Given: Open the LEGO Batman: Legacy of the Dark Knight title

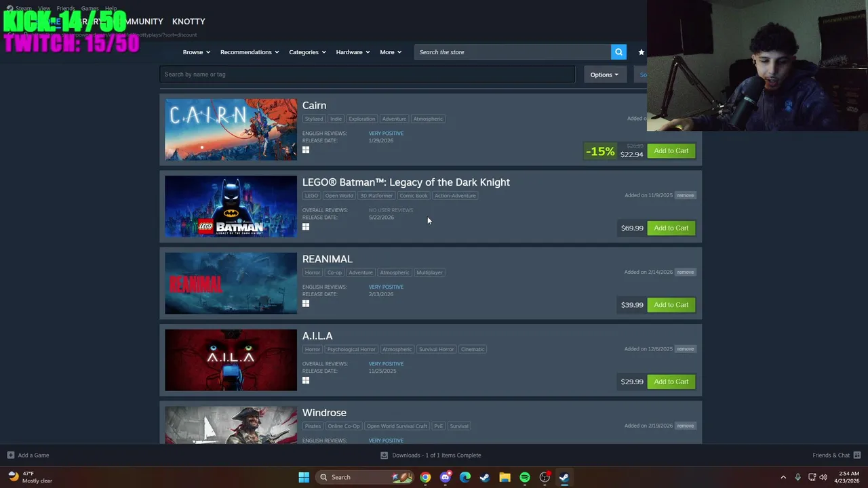Looking at the screenshot, I should pos(406,182).
